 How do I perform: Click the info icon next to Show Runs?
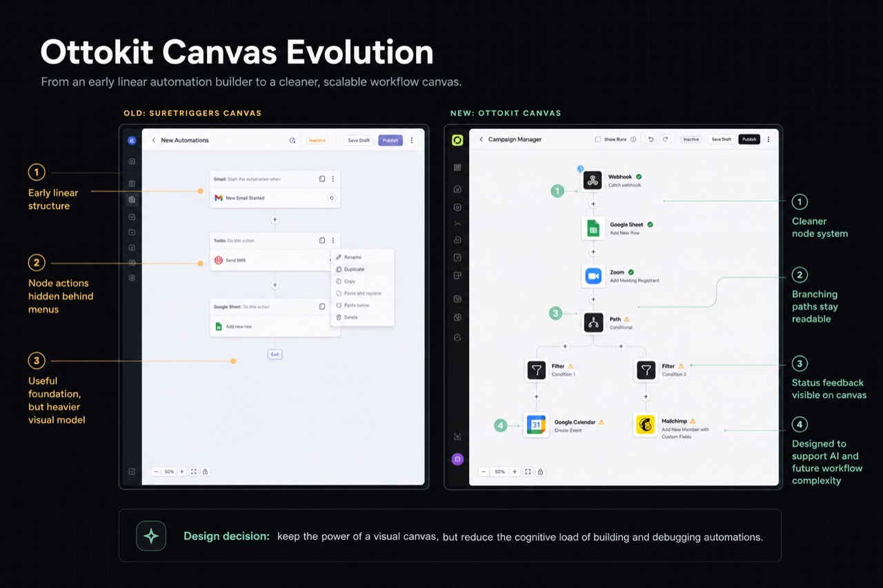pos(633,139)
